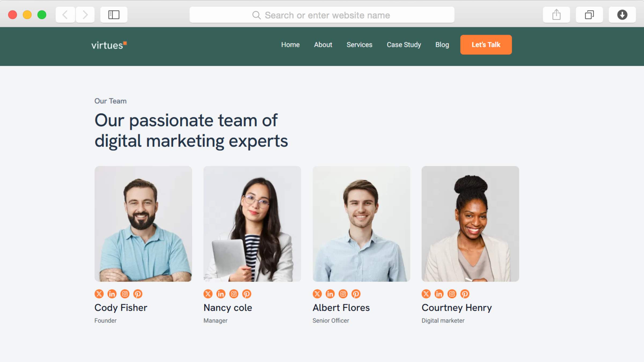The height and width of the screenshot is (362, 644).
Task: Click Nancy cole's Pinterest icon
Action: (x=247, y=294)
